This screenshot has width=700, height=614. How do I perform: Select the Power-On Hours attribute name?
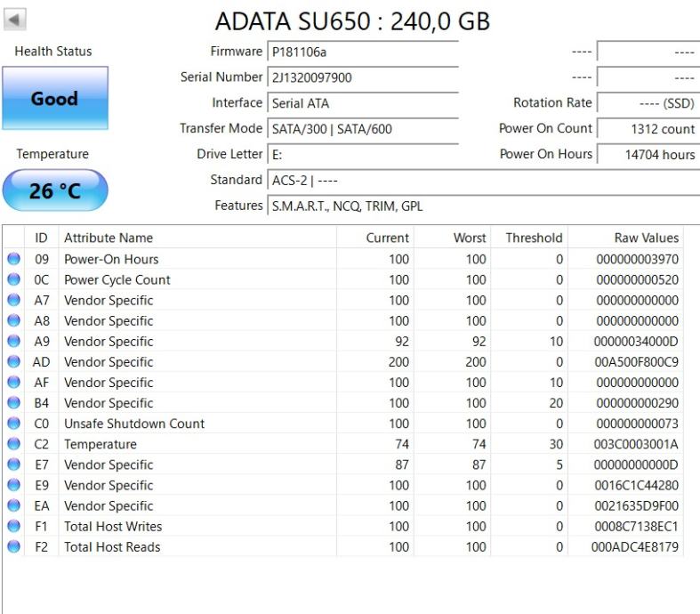[x=111, y=259]
